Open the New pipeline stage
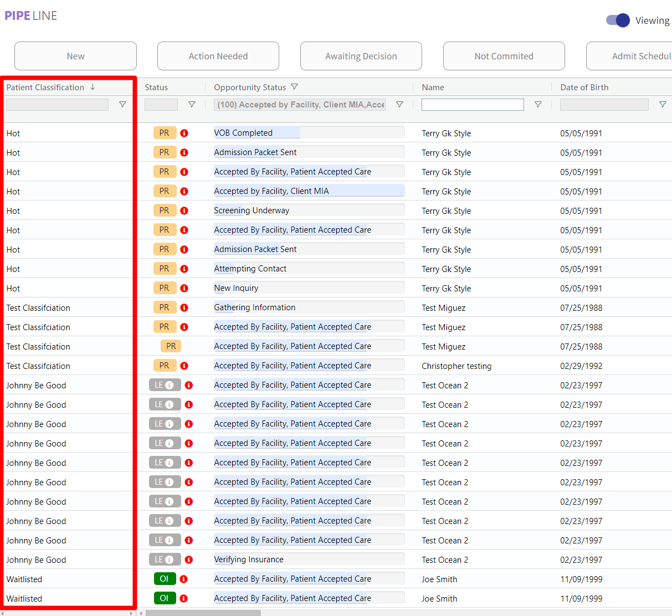The image size is (672, 616). pos(75,56)
